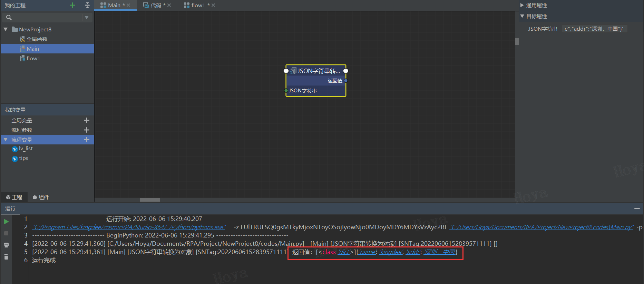Image resolution: width=644 pixels, height=284 pixels.
Task: Click the tips variable icon
Action: (x=15, y=159)
